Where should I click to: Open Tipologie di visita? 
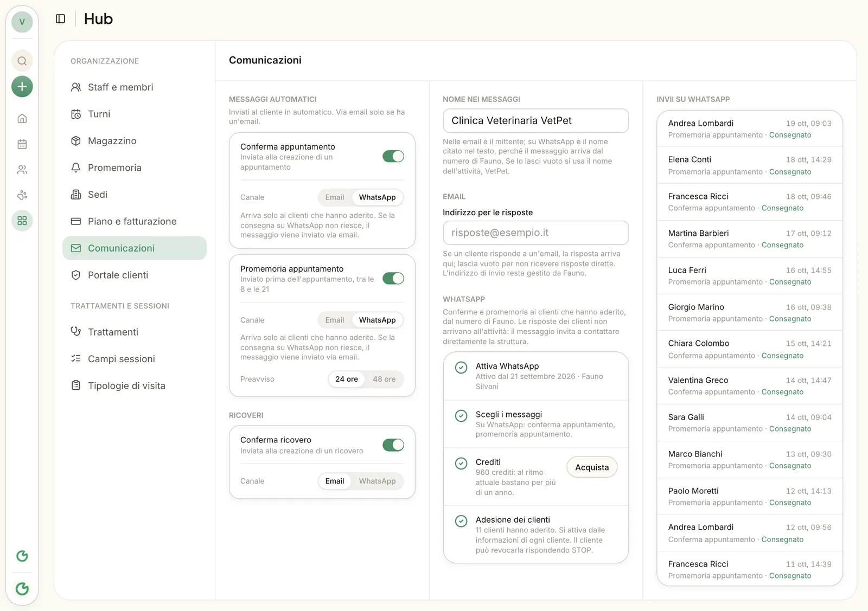[x=135, y=385]
